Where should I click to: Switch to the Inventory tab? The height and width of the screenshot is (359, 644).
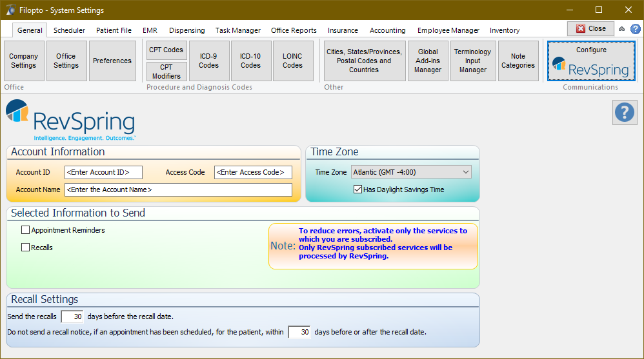(x=505, y=30)
